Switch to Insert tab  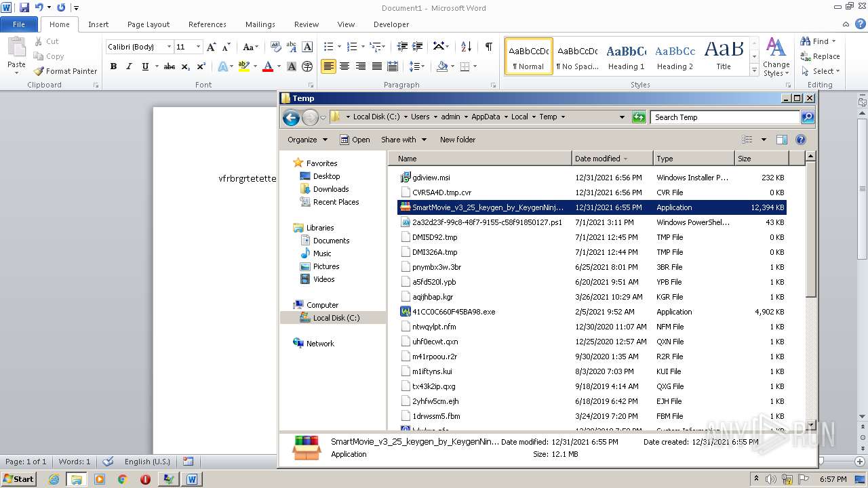[x=98, y=24]
